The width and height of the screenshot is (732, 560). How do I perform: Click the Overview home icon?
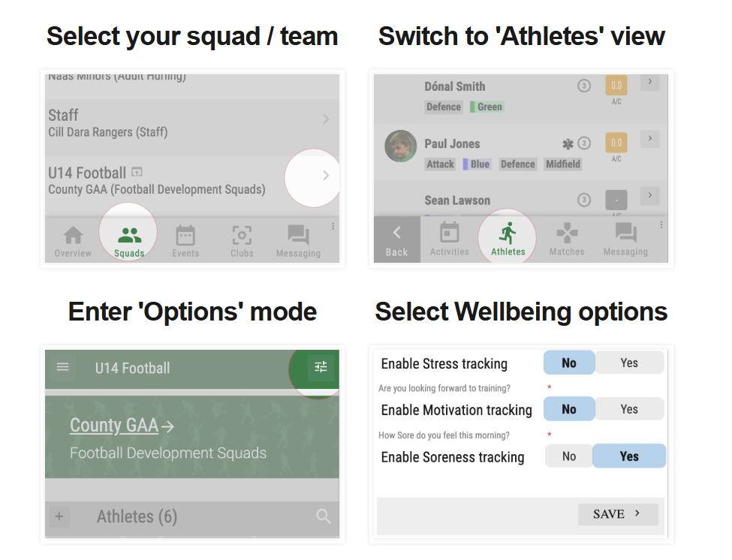point(74,235)
